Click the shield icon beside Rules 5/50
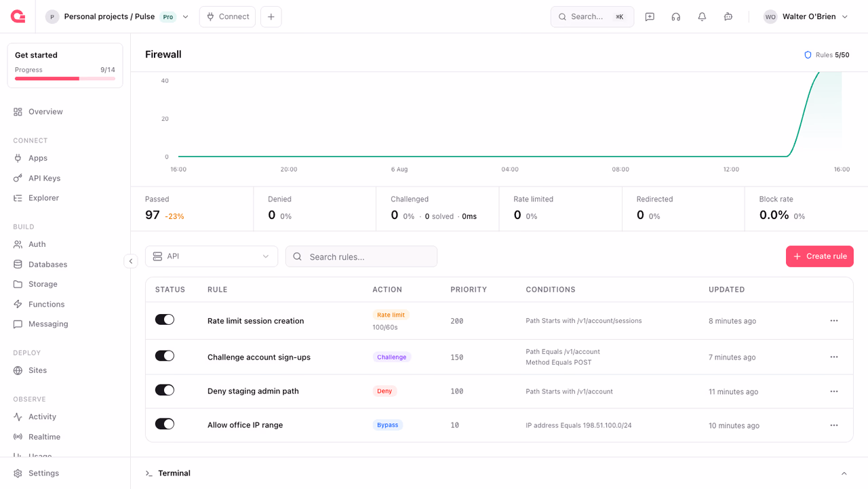 tap(808, 55)
